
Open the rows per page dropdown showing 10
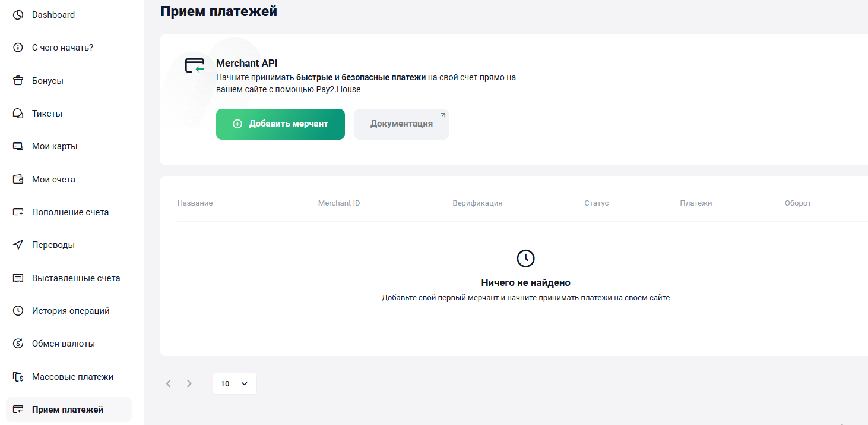point(235,384)
